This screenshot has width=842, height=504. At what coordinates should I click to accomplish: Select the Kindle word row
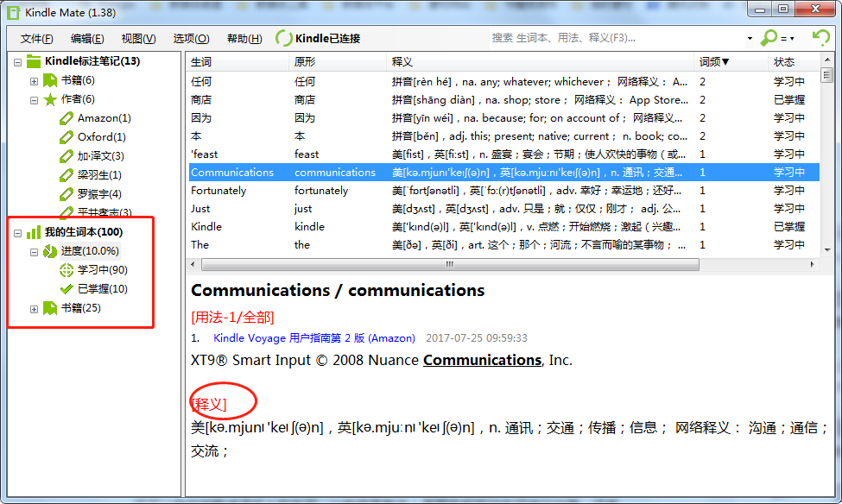click(503, 227)
